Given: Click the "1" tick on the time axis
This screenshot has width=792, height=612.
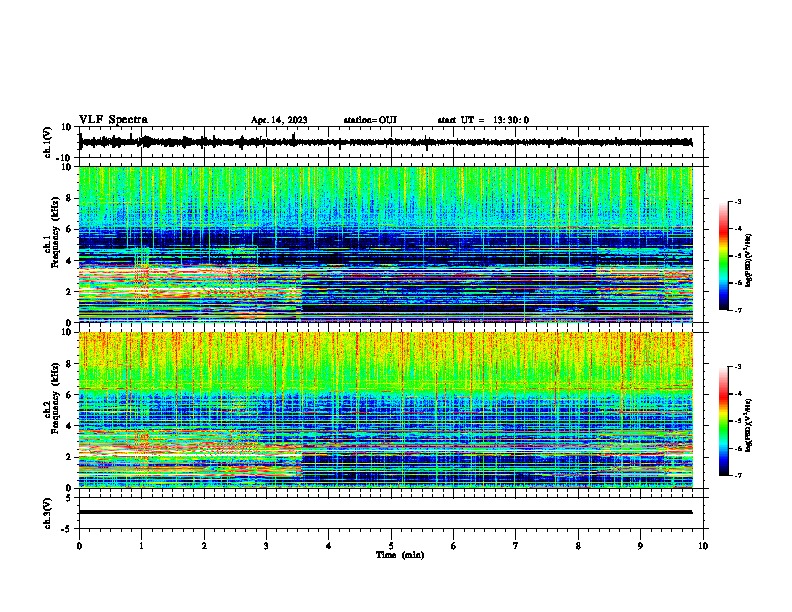Looking at the screenshot, I should (x=141, y=546).
